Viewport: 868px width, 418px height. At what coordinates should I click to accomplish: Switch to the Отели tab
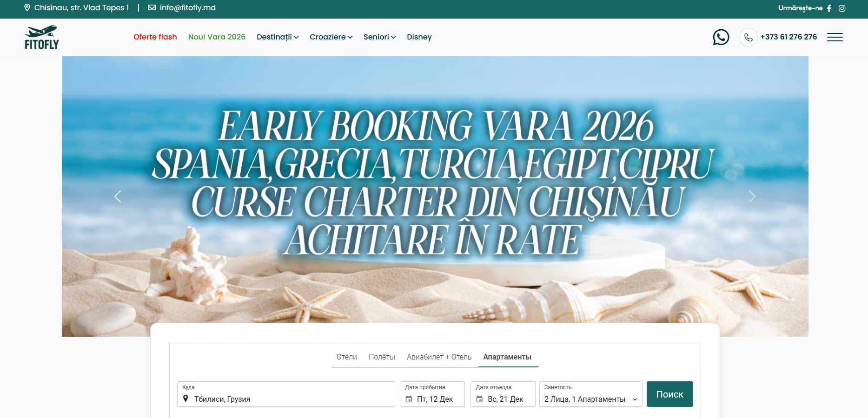pyautogui.click(x=346, y=357)
